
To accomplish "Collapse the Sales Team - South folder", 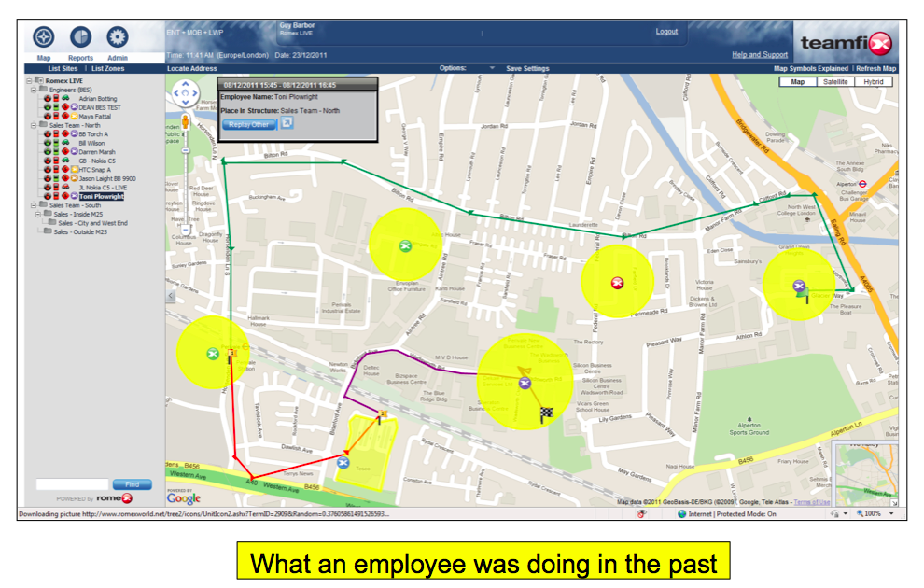I will point(34,205).
